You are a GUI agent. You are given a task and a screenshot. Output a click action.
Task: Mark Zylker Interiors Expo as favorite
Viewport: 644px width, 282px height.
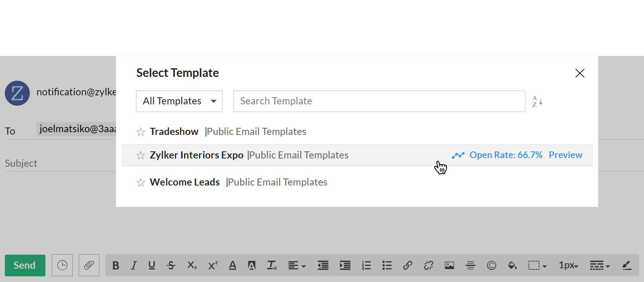pos(141,155)
